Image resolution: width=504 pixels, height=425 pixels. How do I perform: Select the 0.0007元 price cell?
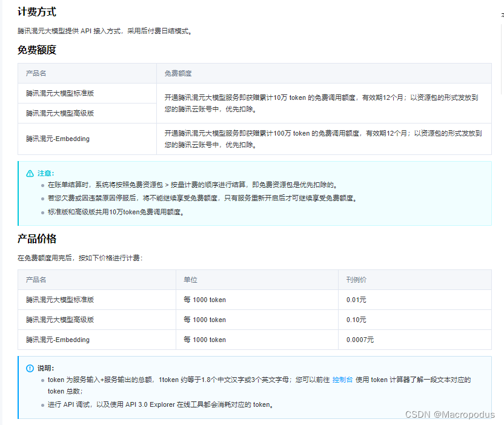[360, 340]
